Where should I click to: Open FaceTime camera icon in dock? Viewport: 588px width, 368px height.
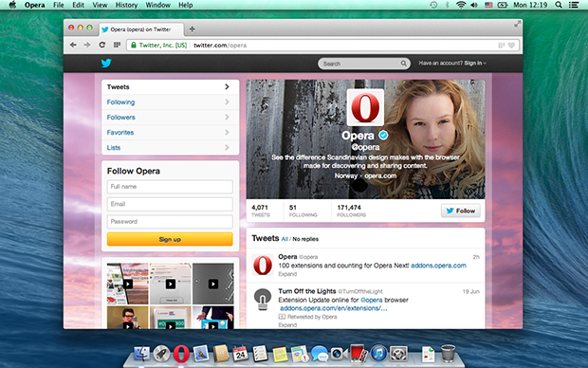pyautogui.click(x=339, y=354)
